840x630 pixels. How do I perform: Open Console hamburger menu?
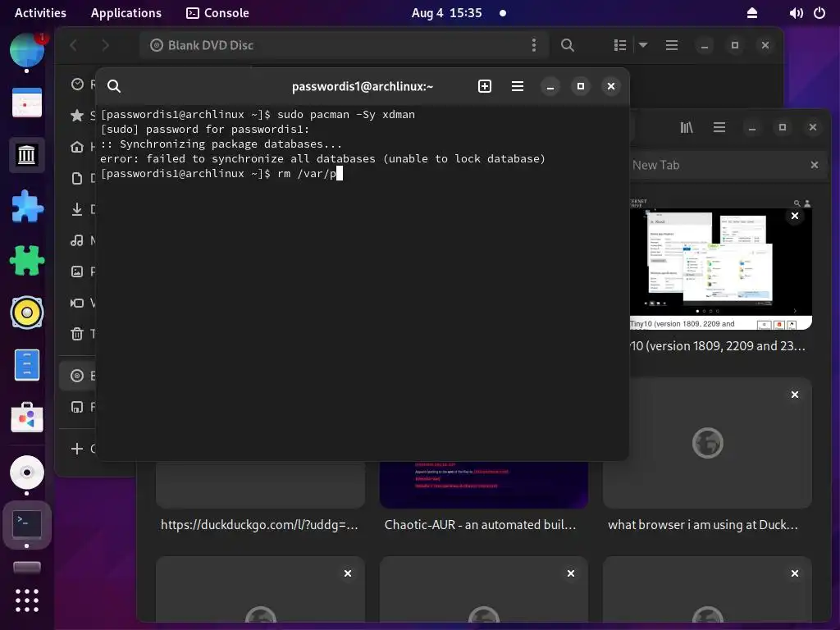coord(518,86)
